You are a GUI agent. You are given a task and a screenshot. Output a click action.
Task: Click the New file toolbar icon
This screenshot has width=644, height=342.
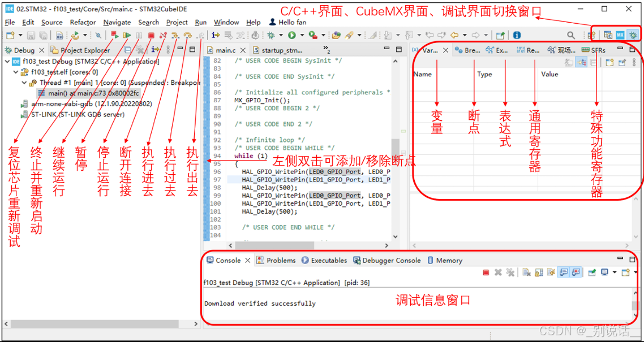click(10, 35)
